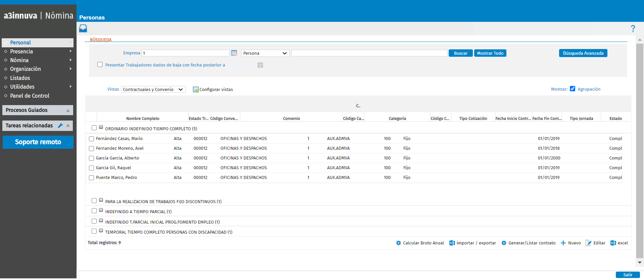This screenshot has width=644, height=279.
Task: Sort by Tipo Jornada column header
Action: click(x=581, y=119)
